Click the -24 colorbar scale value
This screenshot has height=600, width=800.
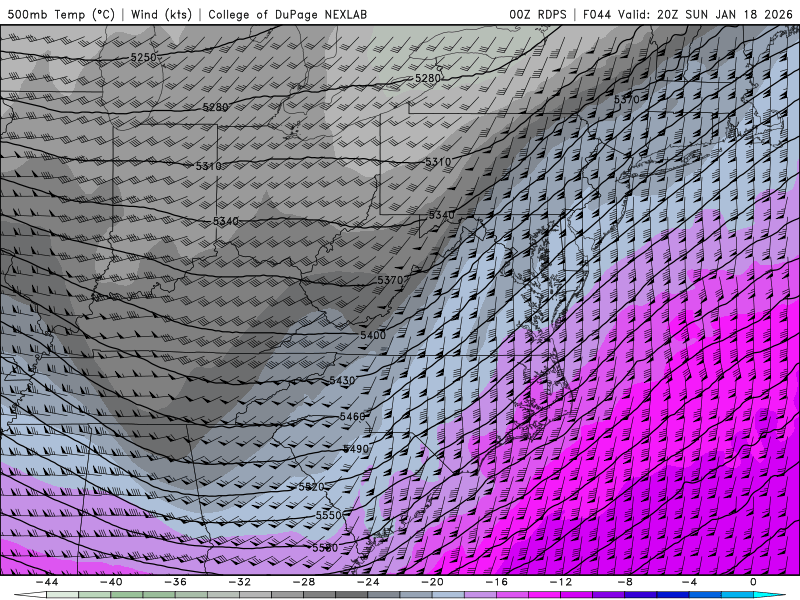pos(368,582)
